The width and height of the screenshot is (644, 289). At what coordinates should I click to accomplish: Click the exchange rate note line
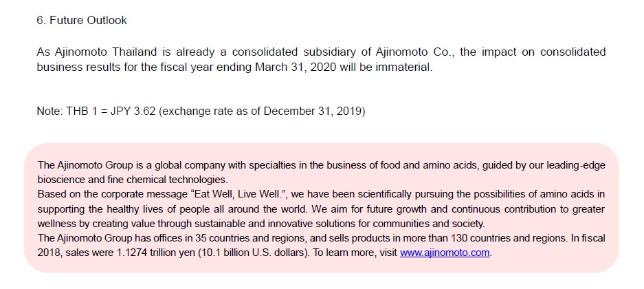pos(201,111)
